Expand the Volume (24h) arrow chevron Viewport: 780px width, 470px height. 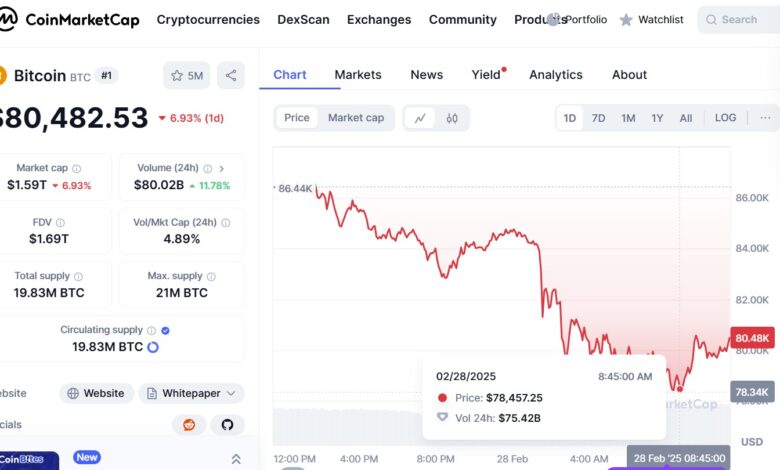coord(221,169)
